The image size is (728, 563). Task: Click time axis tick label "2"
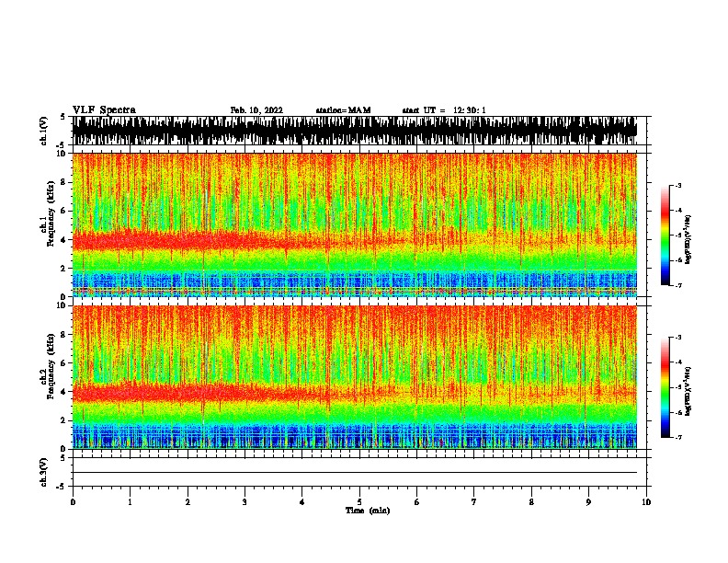click(188, 502)
